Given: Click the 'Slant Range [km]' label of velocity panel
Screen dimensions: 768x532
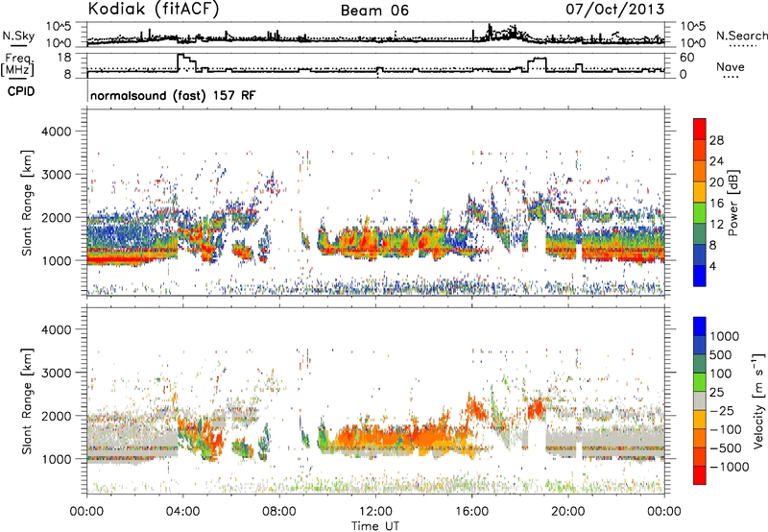Looking at the screenshot, I should pos(27,400).
